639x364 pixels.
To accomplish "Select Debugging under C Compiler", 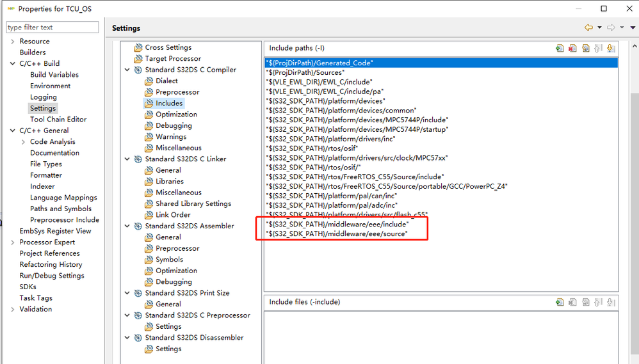I will click(x=174, y=125).
